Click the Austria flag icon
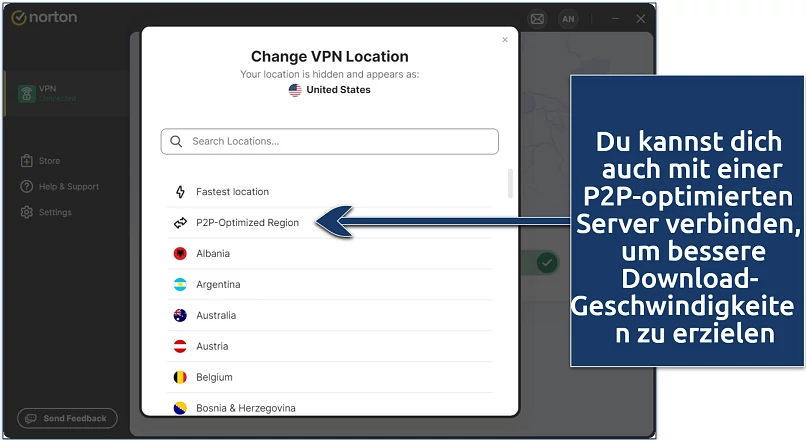Viewport: 806px width, 440px height. pos(180,346)
